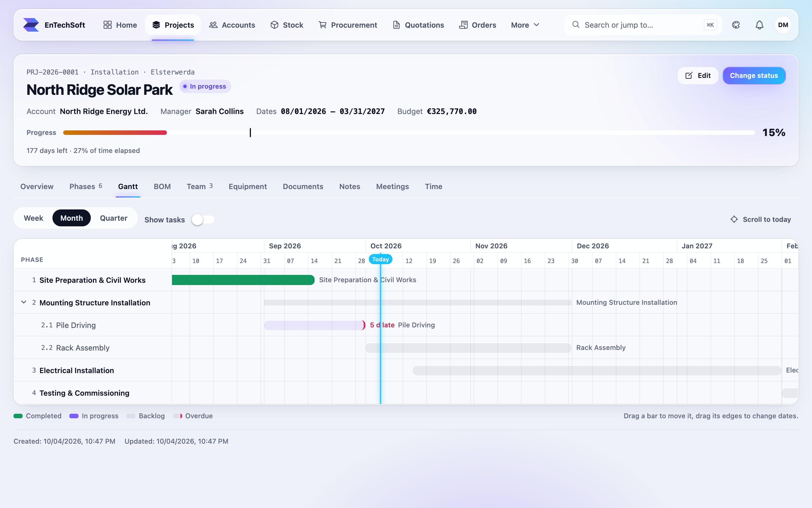Viewport: 812px width, 508px height.
Task: Click the Projects stack icon
Action: (156, 25)
